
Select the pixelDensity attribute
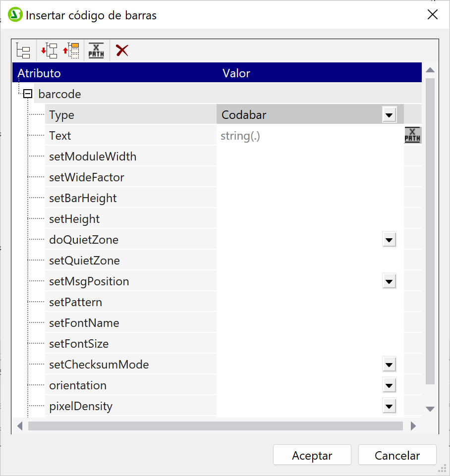point(131,406)
